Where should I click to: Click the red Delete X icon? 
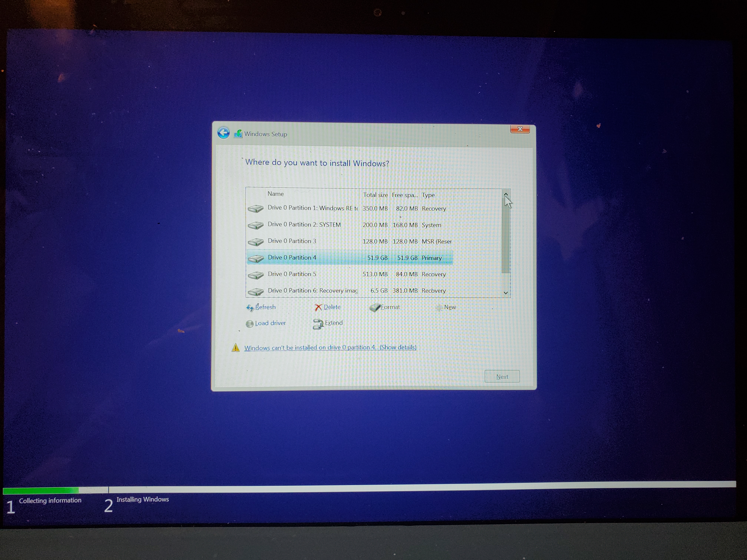tap(318, 307)
